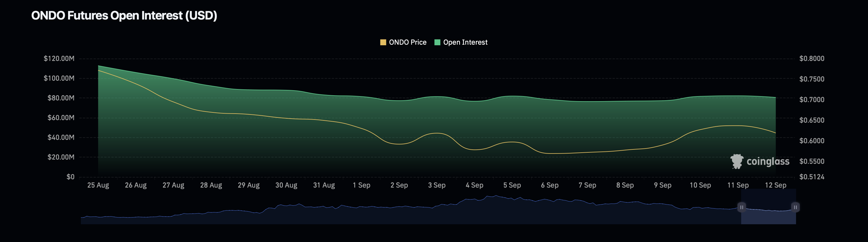Click the 8 Sep date label
The image size is (868, 242).
(x=625, y=185)
